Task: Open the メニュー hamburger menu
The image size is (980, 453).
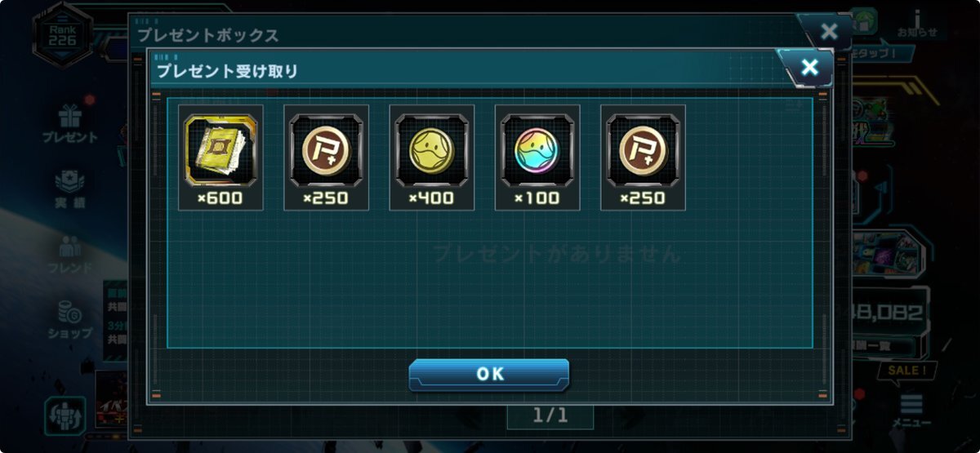Action: pyautogui.click(x=911, y=412)
